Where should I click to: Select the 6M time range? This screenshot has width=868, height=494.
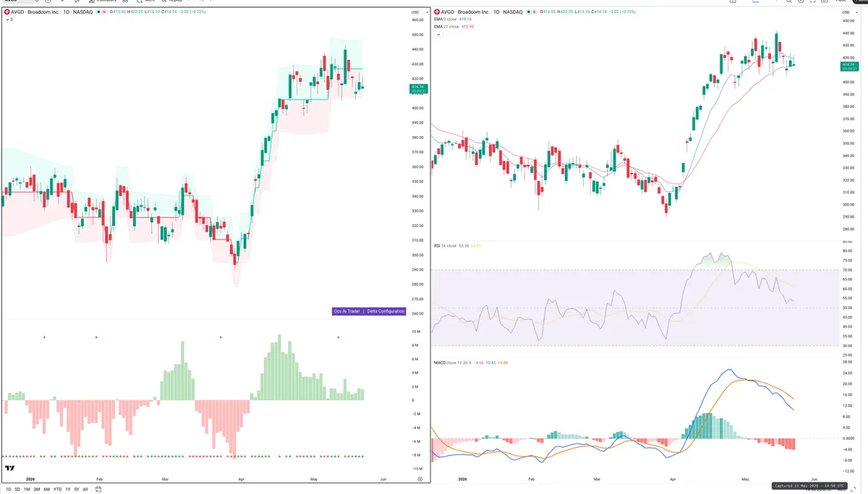[46, 490]
